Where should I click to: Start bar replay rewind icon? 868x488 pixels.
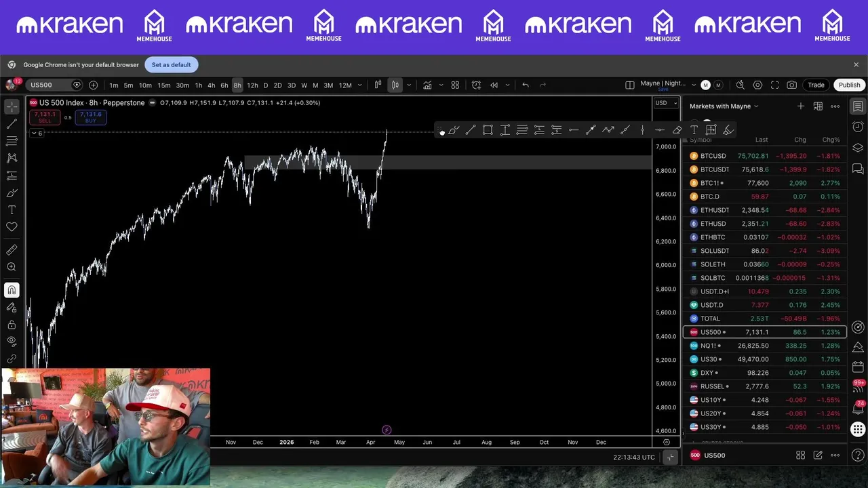(x=494, y=85)
